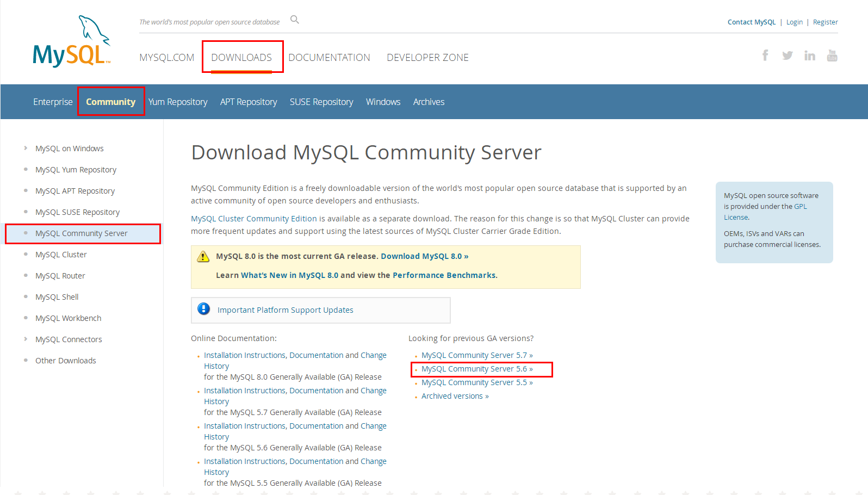Open the DEVELOPER ZONE main tab
The image size is (868, 495).
[427, 58]
